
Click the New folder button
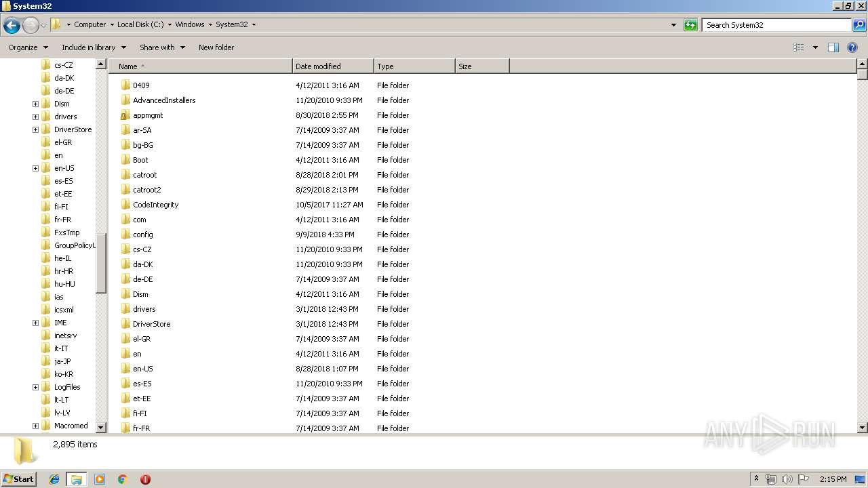click(216, 47)
